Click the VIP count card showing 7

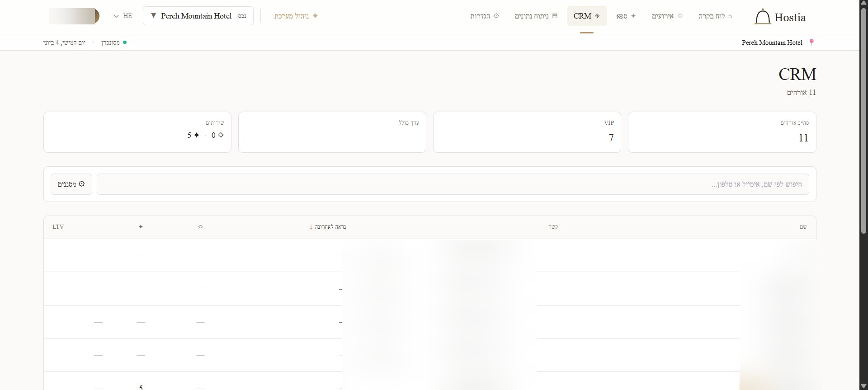pos(527,132)
